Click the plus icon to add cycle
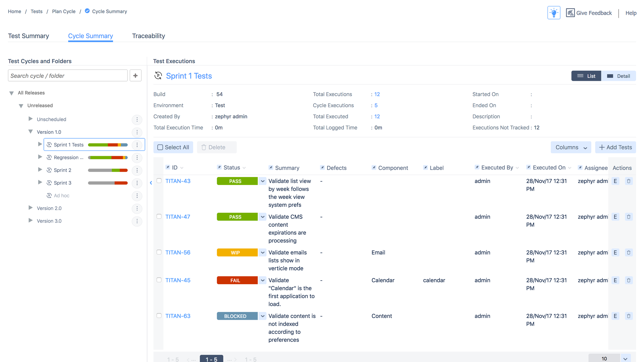The image size is (644, 362). click(x=135, y=76)
